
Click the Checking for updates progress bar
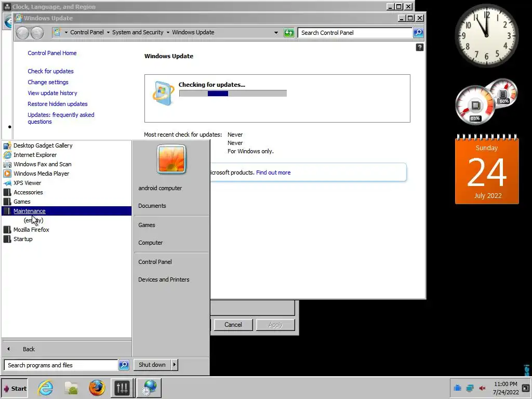[x=233, y=94]
